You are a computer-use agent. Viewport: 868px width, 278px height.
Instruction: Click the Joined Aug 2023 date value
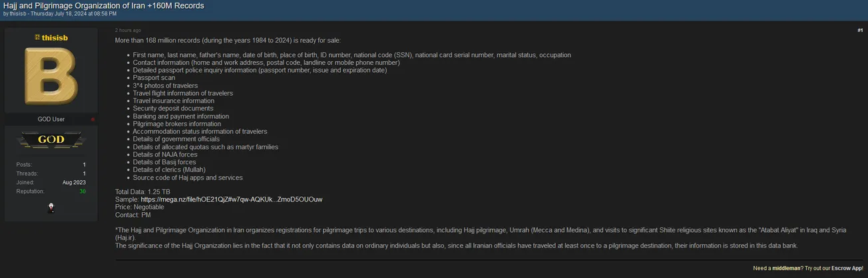74,182
